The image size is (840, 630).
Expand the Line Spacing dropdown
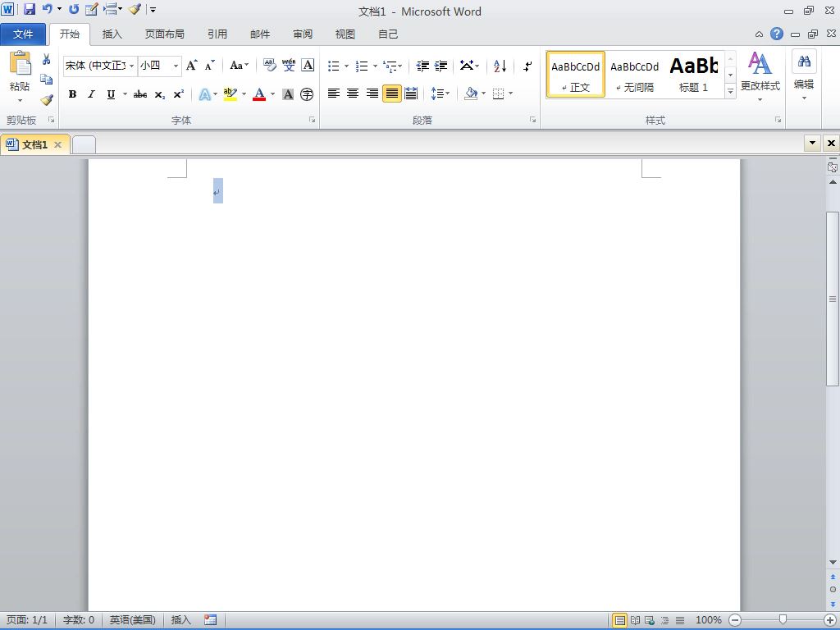pos(441,94)
